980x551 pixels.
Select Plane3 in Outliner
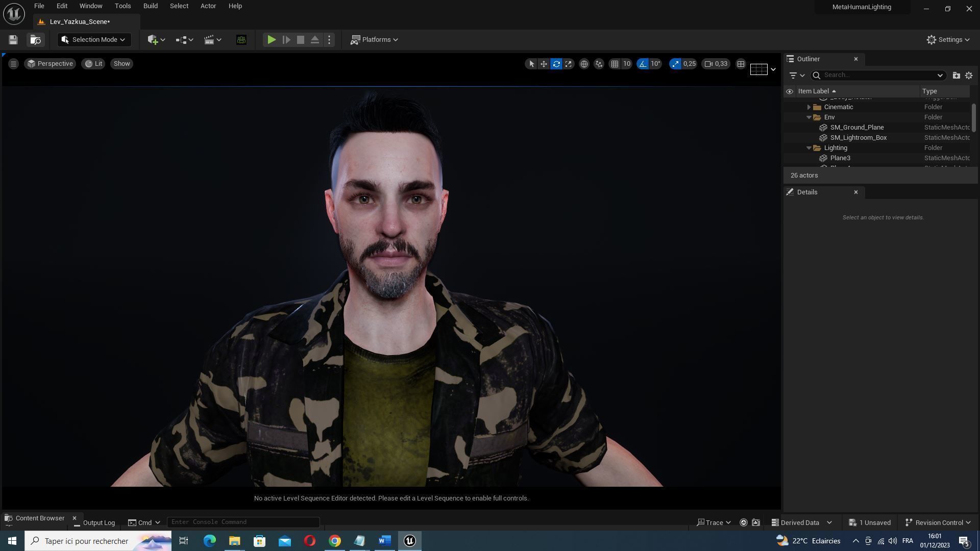pos(840,158)
